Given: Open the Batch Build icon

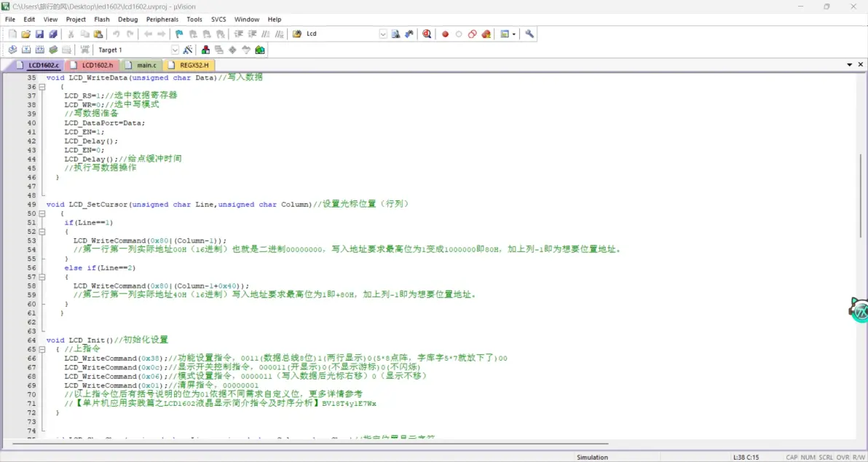Looking at the screenshot, I should 53,50.
